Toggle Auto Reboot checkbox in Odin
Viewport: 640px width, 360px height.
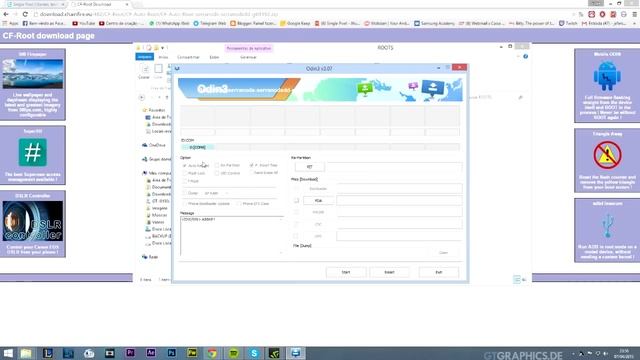(184, 165)
